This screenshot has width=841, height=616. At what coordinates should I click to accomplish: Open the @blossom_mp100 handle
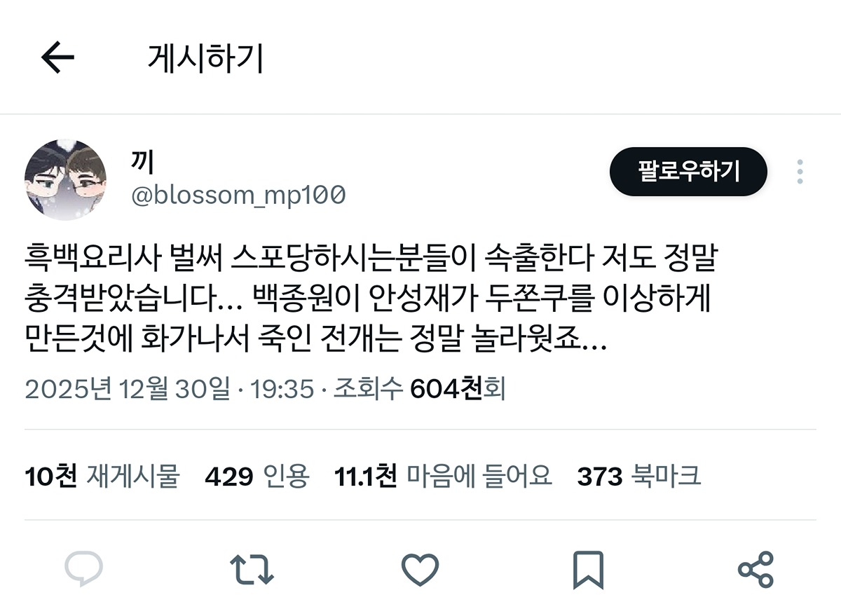pos(238,196)
